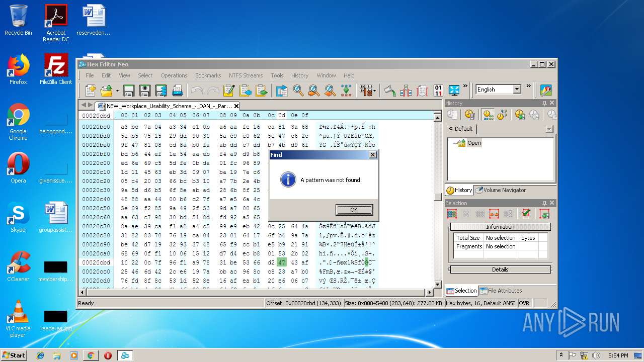Open the Operations menu
The height and width of the screenshot is (362, 644).
click(174, 75)
